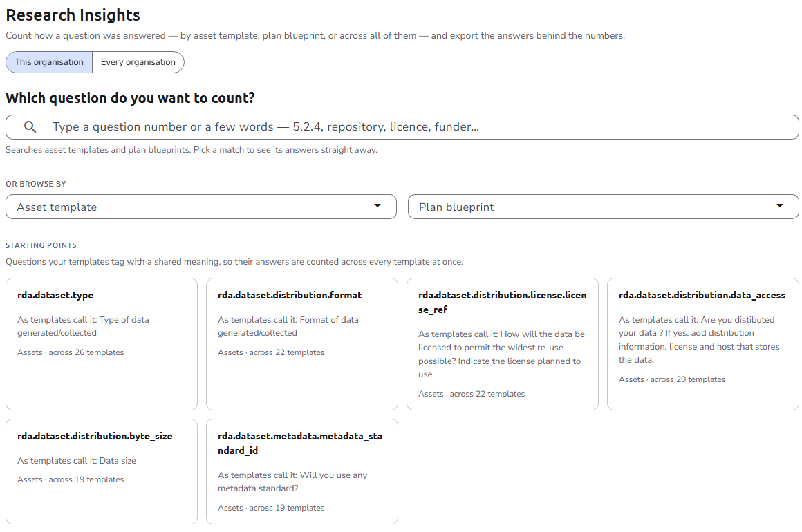Open the rda.dataset.distribution.data_access card
The image size is (802, 532).
point(702,344)
